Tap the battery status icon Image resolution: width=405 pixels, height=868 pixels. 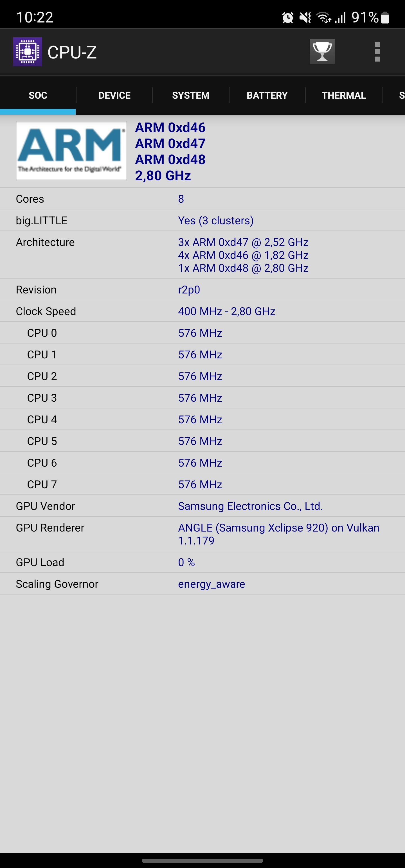coord(385,17)
